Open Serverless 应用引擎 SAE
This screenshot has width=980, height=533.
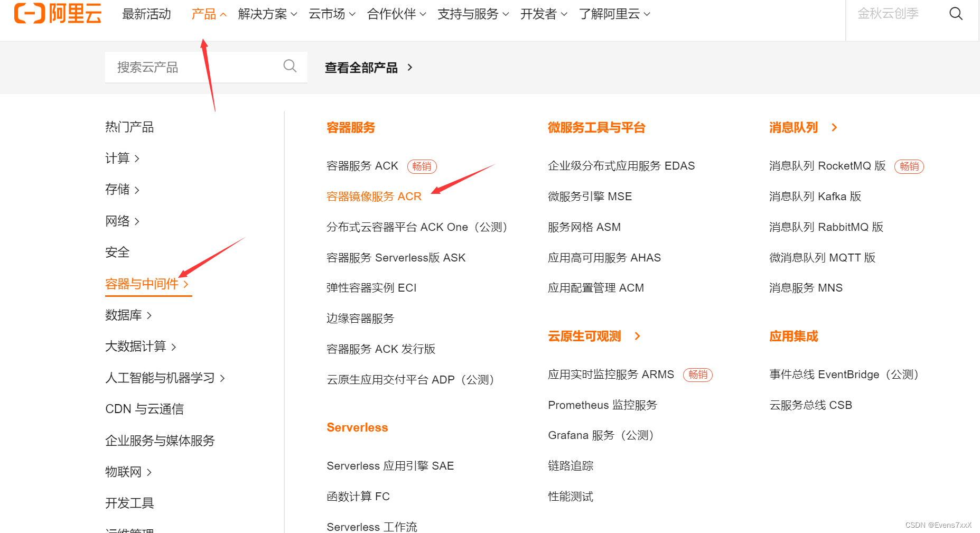pos(390,466)
